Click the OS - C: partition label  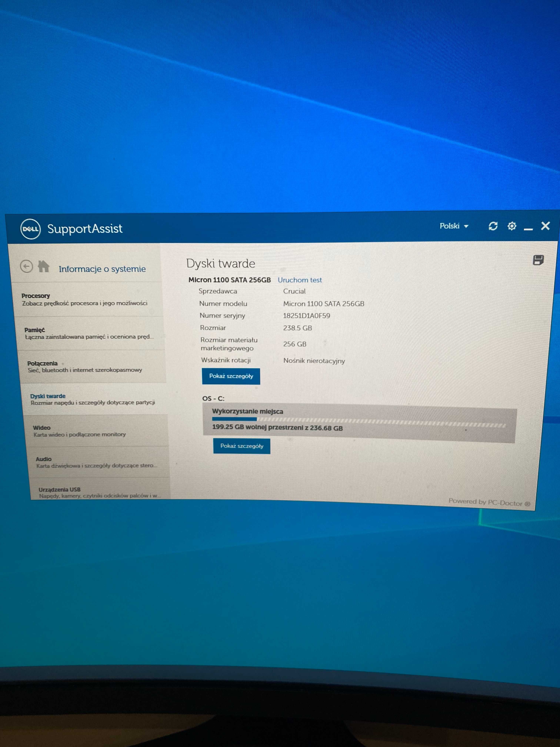pos(213,399)
